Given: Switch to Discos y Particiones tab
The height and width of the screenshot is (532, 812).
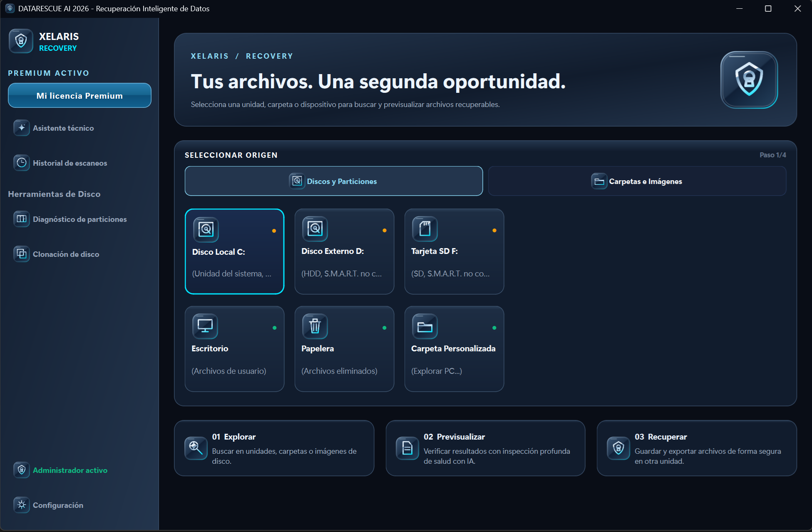Looking at the screenshot, I should pyautogui.click(x=334, y=181).
